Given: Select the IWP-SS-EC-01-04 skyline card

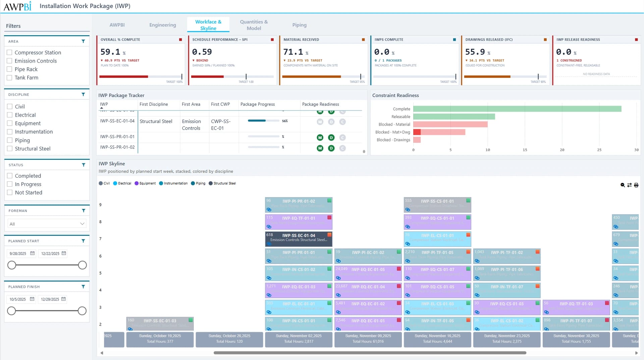Looking at the screenshot, I should (x=299, y=239).
